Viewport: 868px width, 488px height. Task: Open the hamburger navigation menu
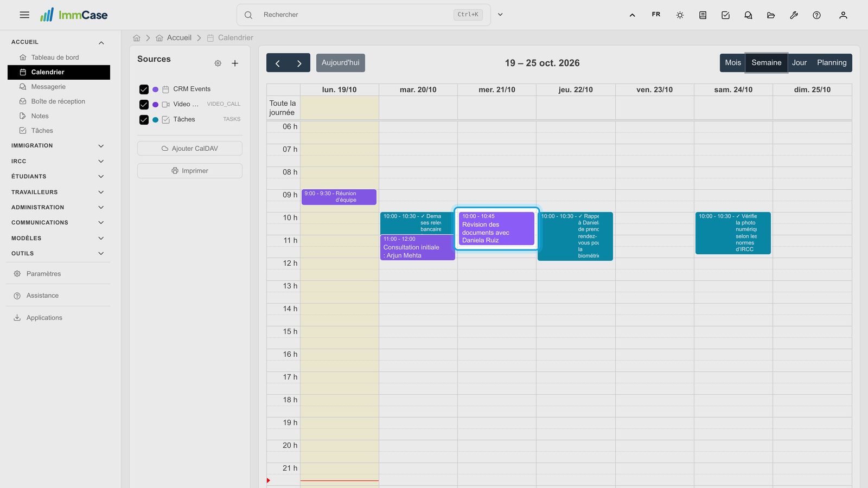(24, 15)
